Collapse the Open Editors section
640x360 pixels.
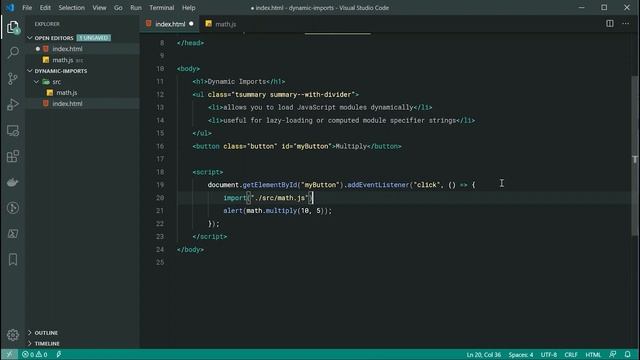[x=30, y=38]
